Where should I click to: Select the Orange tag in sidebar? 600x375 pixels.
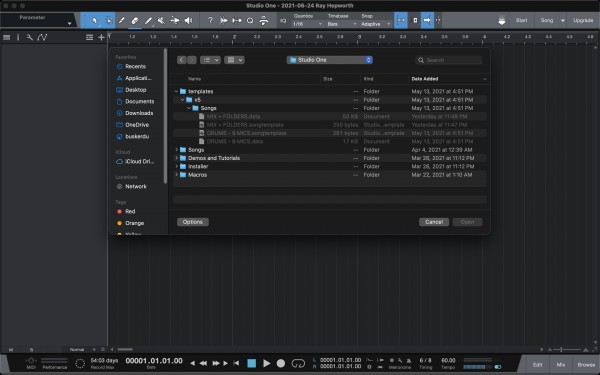(134, 223)
